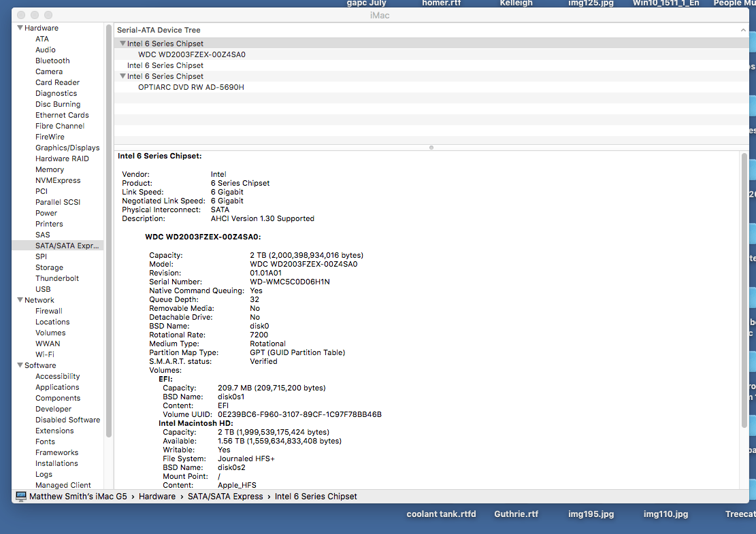Open Kelleigh desktop item
This screenshot has width=756, height=534.
point(517,3)
